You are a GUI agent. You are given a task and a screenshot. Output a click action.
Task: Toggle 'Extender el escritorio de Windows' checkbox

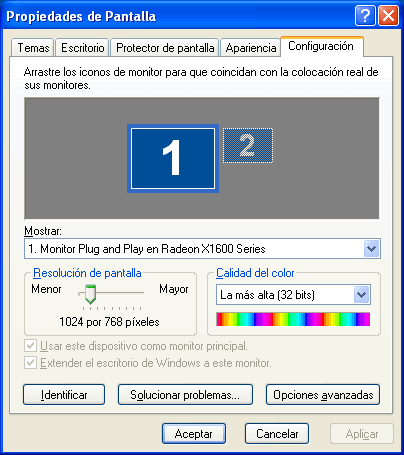click(x=31, y=362)
